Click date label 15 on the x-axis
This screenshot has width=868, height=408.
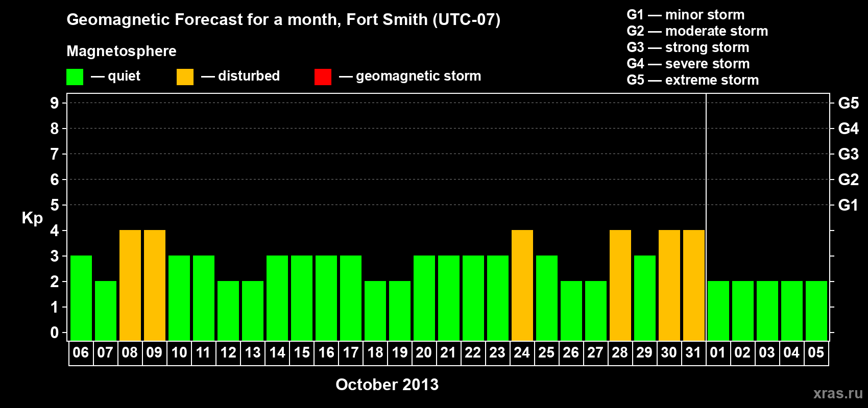[x=302, y=352]
